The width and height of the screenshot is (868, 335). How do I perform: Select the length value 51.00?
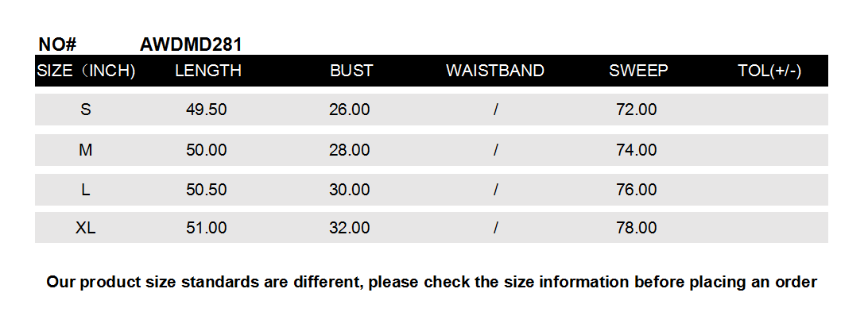[x=207, y=228]
